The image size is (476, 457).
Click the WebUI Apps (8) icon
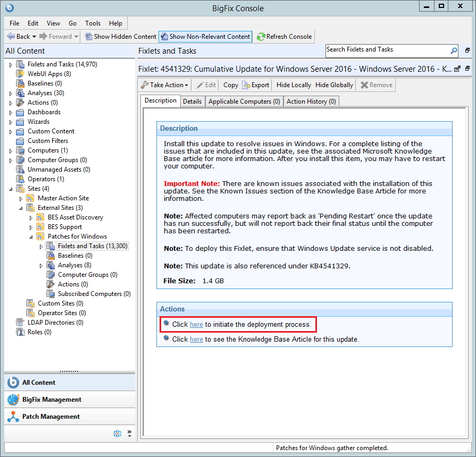[x=20, y=74]
